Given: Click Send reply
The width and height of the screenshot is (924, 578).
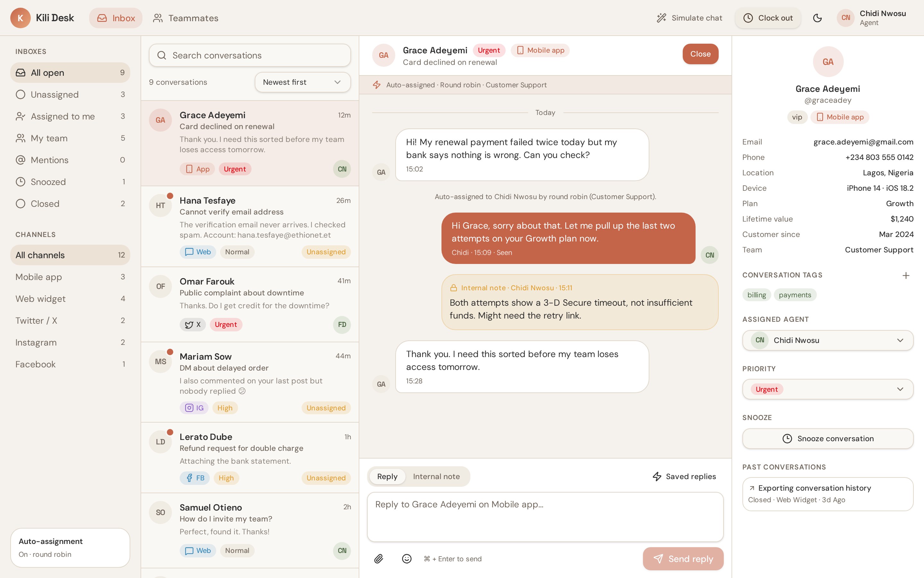Looking at the screenshot, I should pos(683,559).
